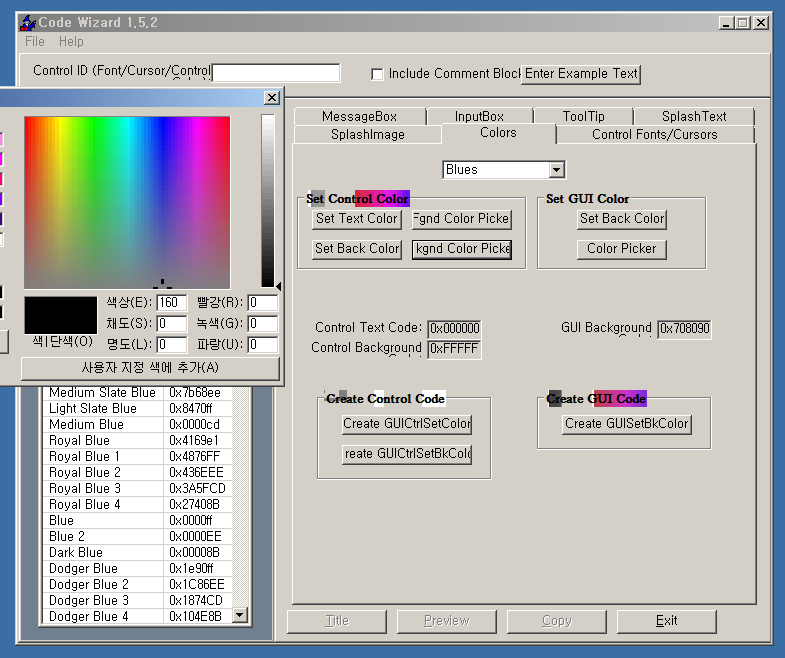Click the Control ID input field

(x=276, y=73)
